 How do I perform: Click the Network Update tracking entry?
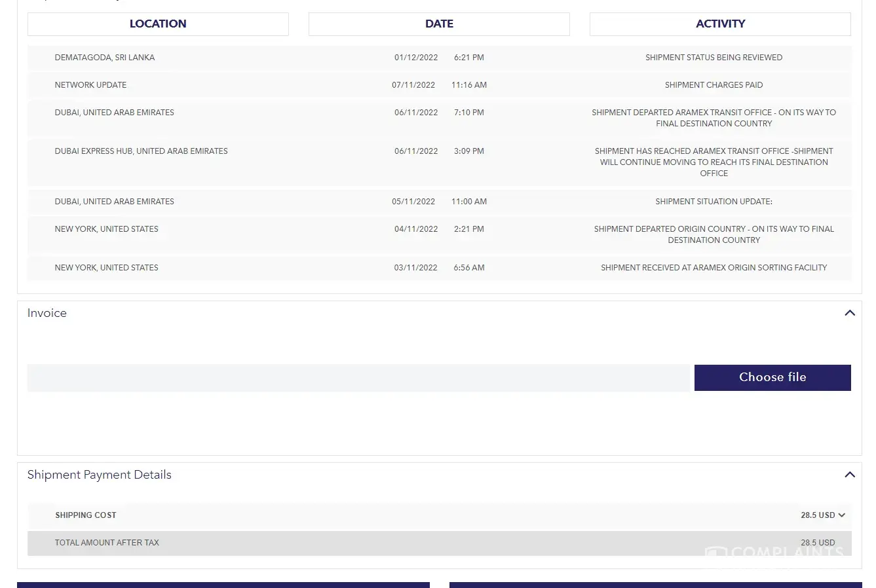[90, 85]
